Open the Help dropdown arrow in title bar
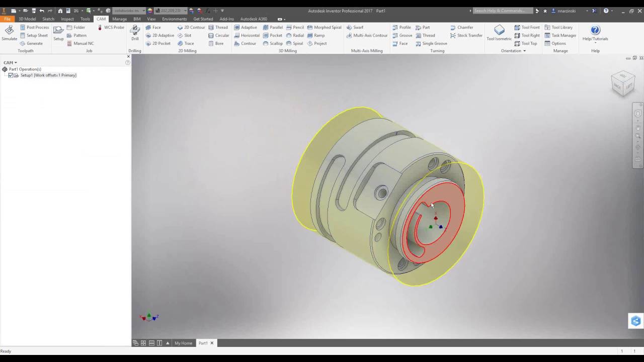The width and height of the screenshot is (644, 362). coord(612,11)
